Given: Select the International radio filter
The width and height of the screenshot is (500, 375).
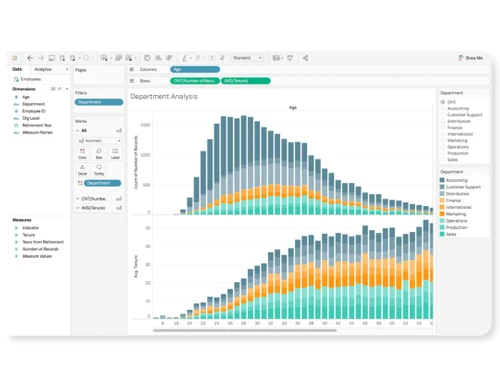Looking at the screenshot, I should coord(443,134).
